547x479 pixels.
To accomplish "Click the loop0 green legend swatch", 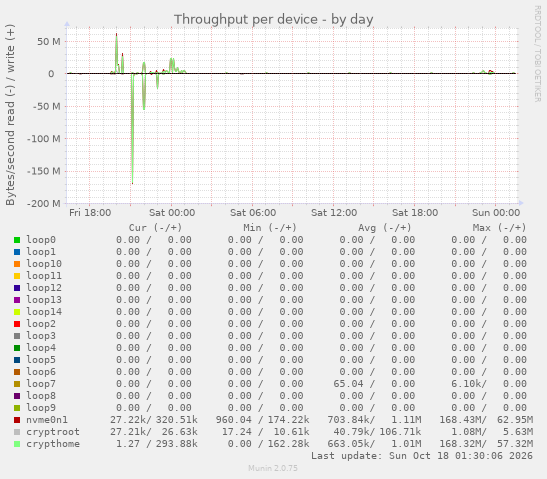I will pyautogui.click(x=17, y=240).
